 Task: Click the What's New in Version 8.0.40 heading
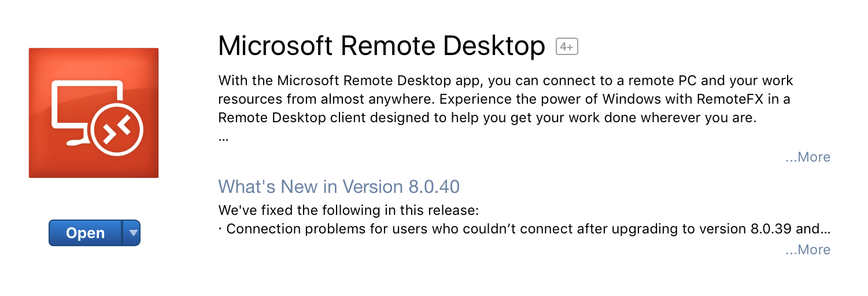[x=339, y=187]
